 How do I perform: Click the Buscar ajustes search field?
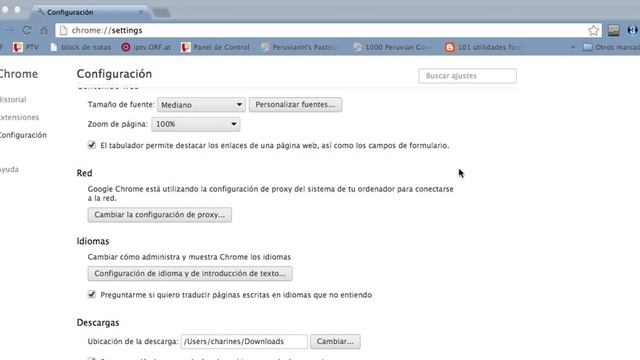[467, 76]
